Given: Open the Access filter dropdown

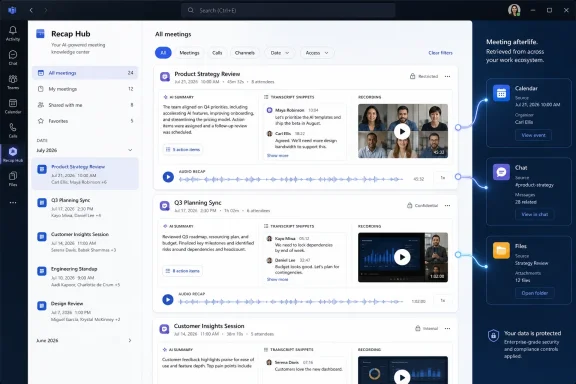Looking at the screenshot, I should pos(317,53).
